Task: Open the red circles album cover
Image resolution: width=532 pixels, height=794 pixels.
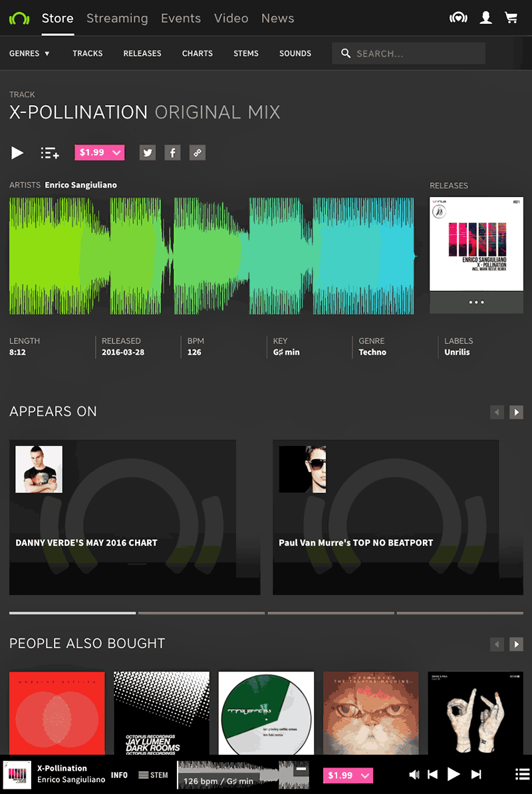Action: point(57,713)
